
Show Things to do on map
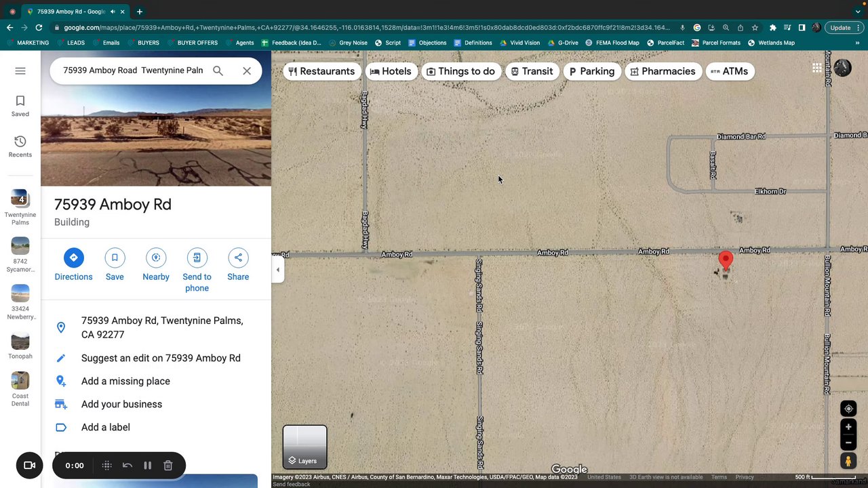(x=461, y=71)
